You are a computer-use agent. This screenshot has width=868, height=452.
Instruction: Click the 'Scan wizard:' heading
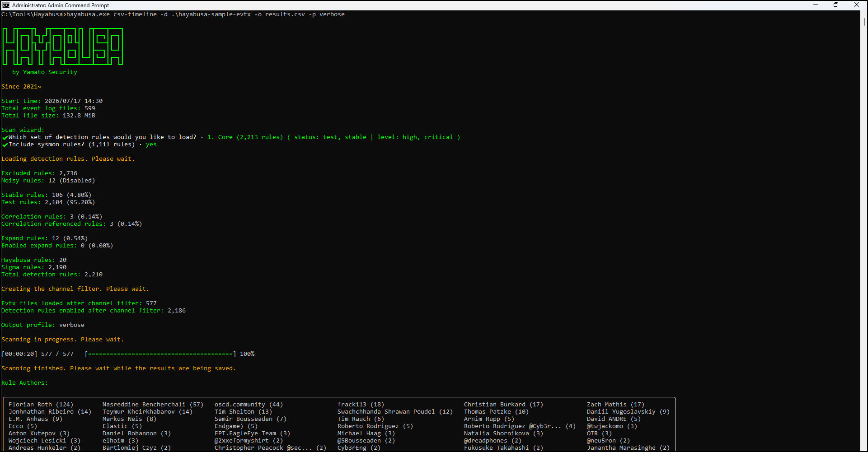click(x=23, y=130)
